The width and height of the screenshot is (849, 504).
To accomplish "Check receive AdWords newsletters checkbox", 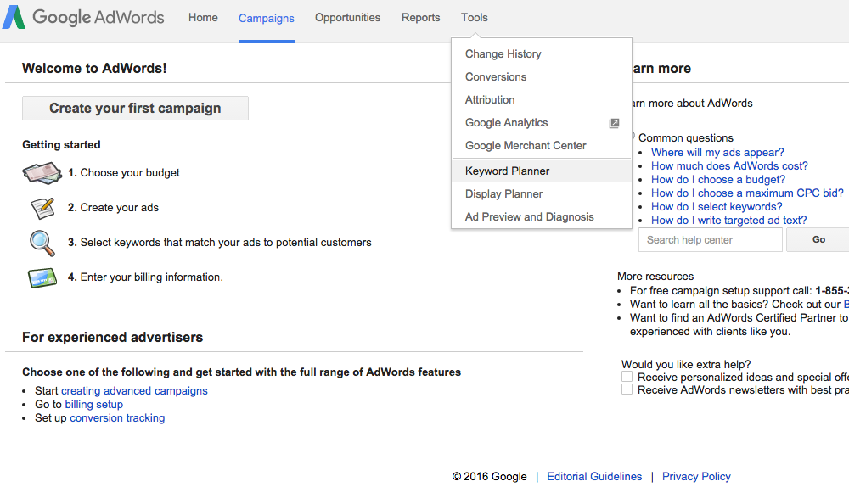I will 627,389.
